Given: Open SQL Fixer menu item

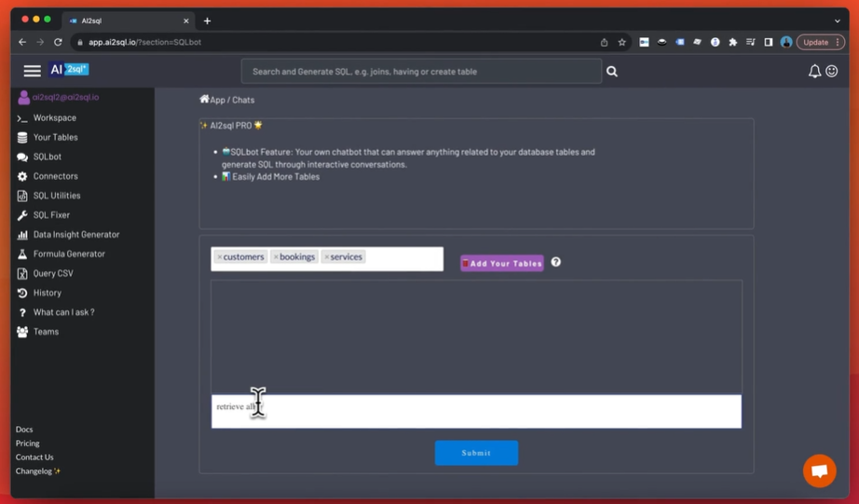Looking at the screenshot, I should click(51, 215).
